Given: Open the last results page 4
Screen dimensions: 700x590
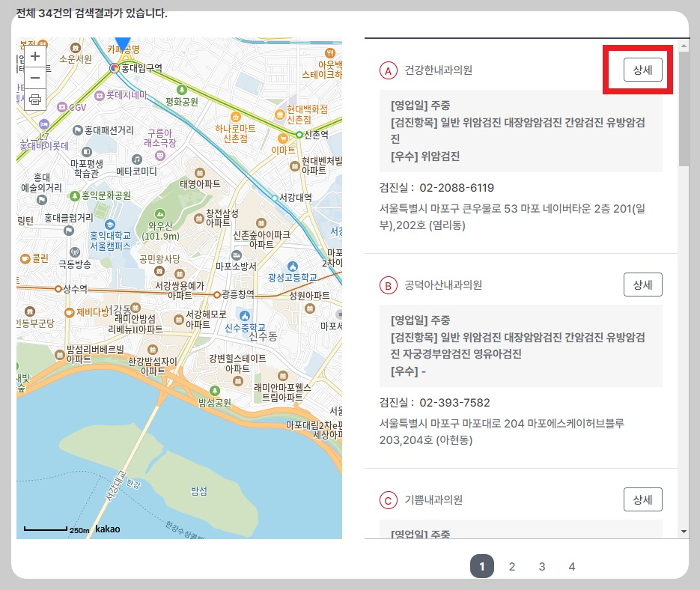Looking at the screenshot, I should 571,566.
